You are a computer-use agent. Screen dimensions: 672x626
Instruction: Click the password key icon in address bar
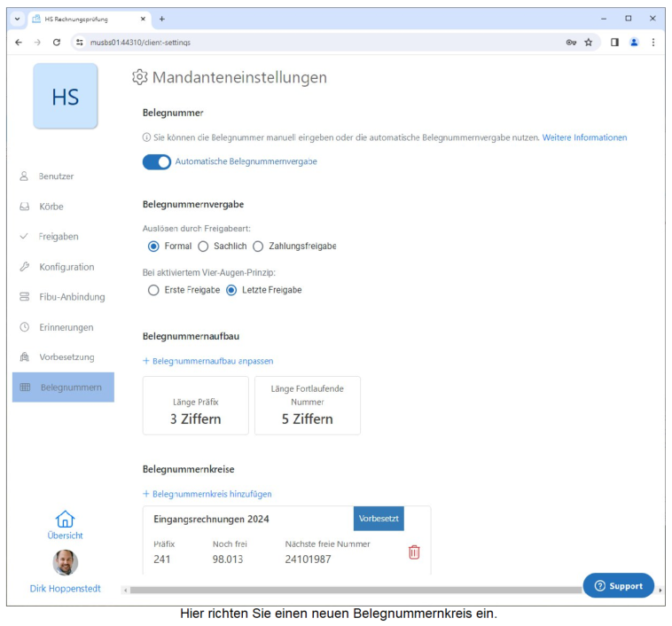571,42
